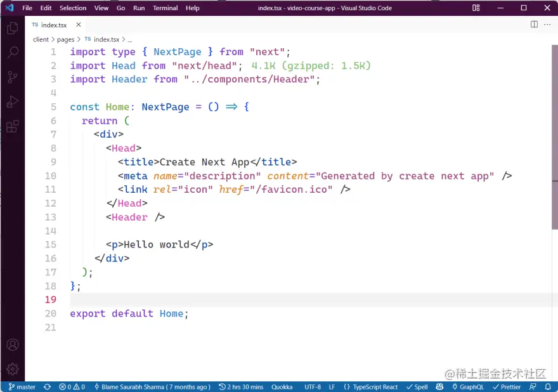Close the index.tsx editor tab
Image resolution: width=558 pixels, height=392 pixels.
[78, 25]
